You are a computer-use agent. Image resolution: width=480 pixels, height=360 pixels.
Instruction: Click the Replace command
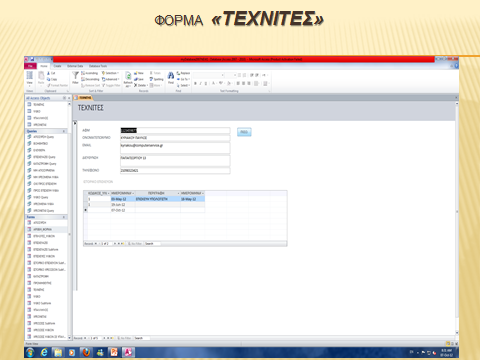coord(183,73)
